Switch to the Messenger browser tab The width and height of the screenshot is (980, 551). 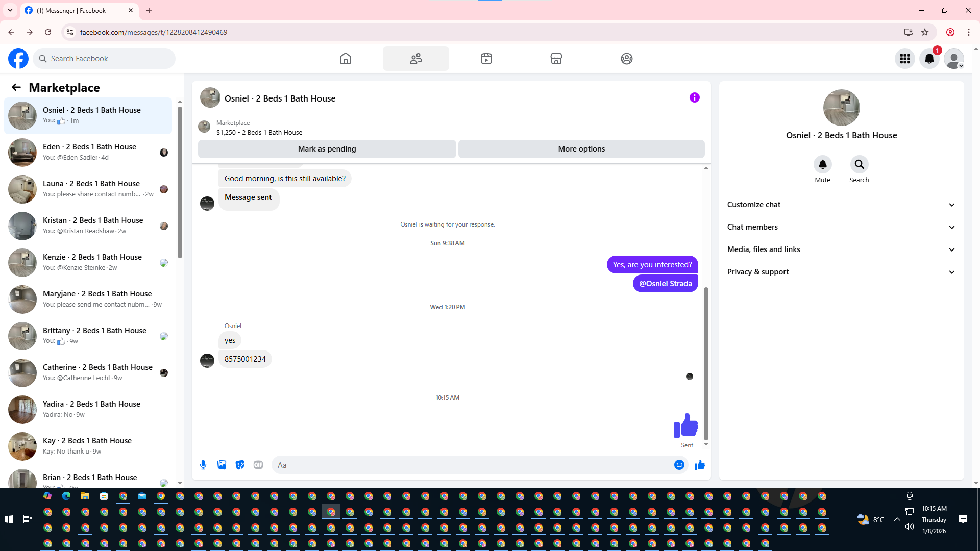point(79,10)
